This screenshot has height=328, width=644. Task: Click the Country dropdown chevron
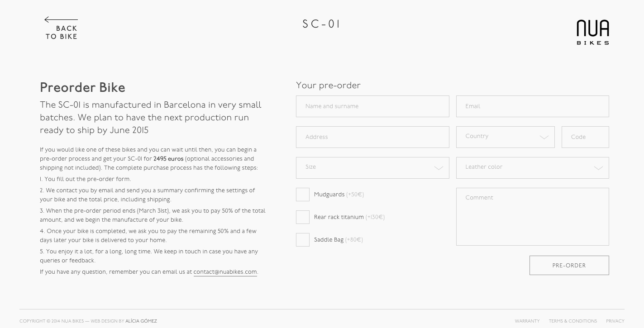pos(544,137)
